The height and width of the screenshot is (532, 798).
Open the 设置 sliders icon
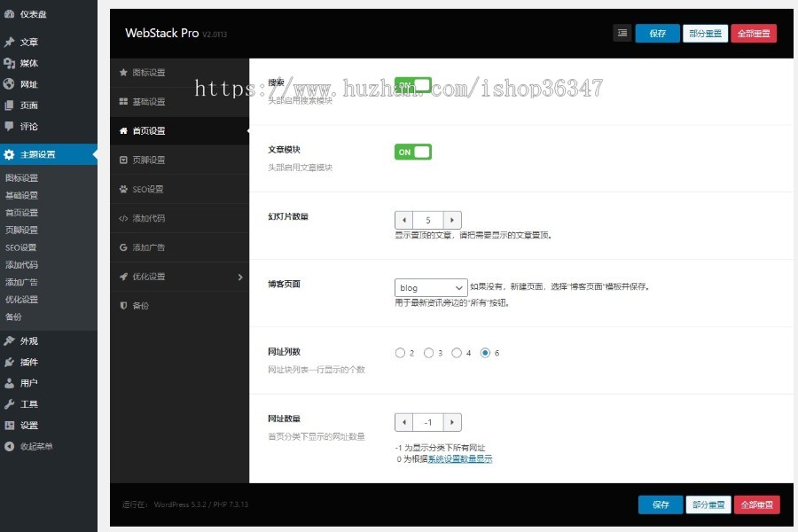[x=9, y=425]
